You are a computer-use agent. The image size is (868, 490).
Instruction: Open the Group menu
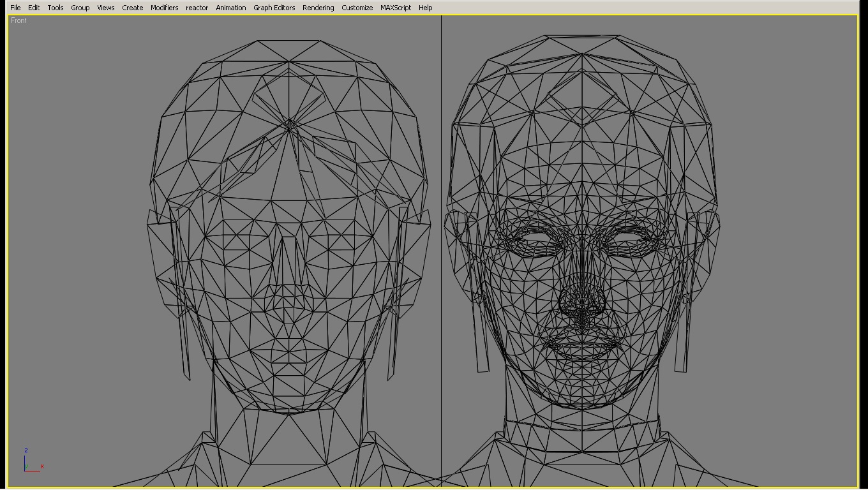tap(80, 8)
